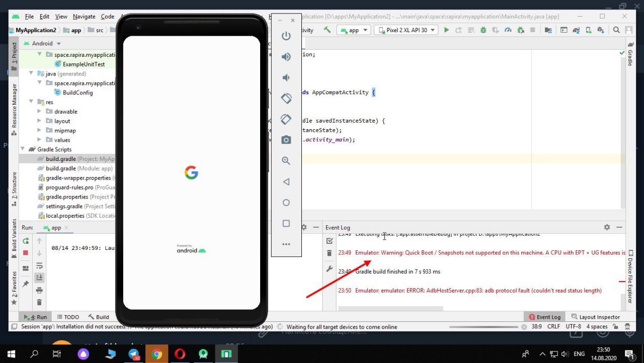The height and width of the screenshot is (363, 644).
Task: Clear all Event Log entries trash icon
Action: pyautogui.click(x=330, y=253)
